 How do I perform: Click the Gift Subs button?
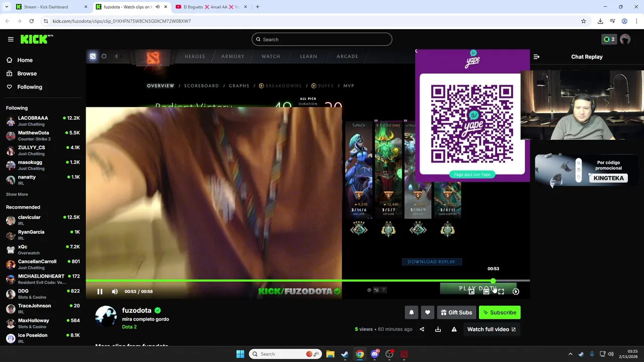coord(456,313)
